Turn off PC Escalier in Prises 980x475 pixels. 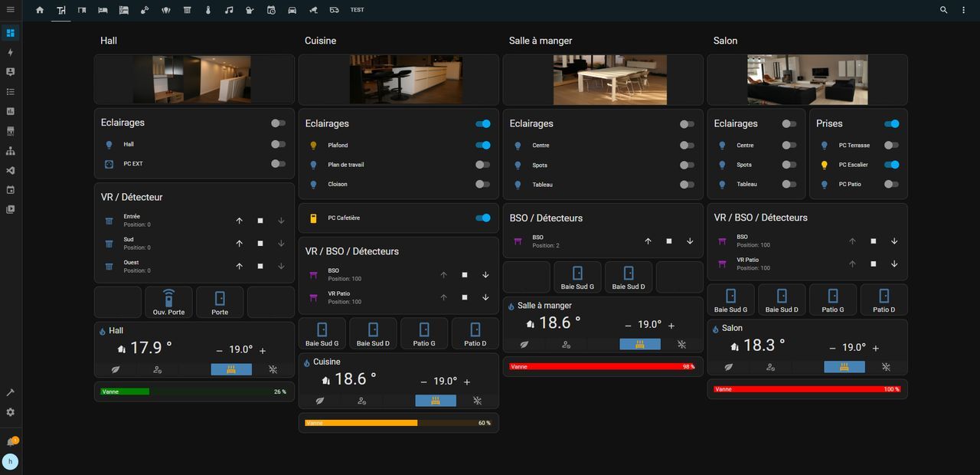[x=891, y=165]
